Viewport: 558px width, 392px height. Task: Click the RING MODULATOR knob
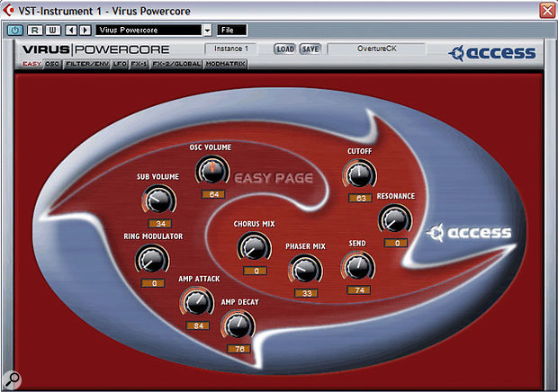click(152, 259)
